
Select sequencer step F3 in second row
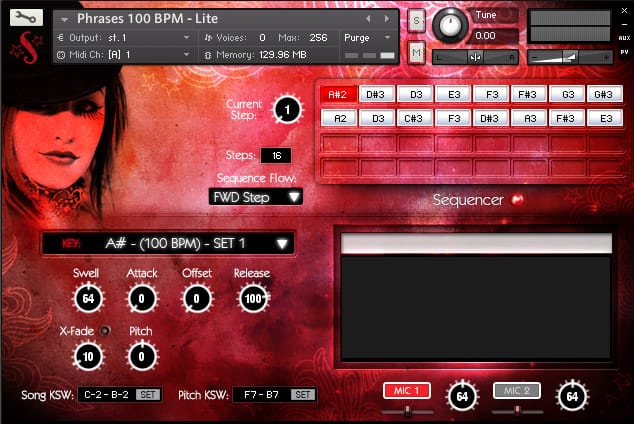[x=453, y=118]
